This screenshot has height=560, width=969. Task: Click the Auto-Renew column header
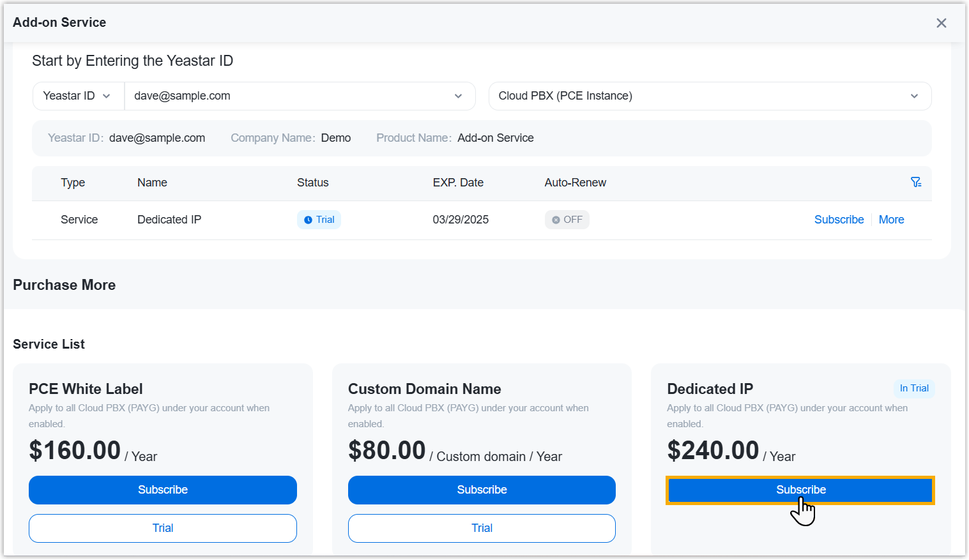pos(575,183)
